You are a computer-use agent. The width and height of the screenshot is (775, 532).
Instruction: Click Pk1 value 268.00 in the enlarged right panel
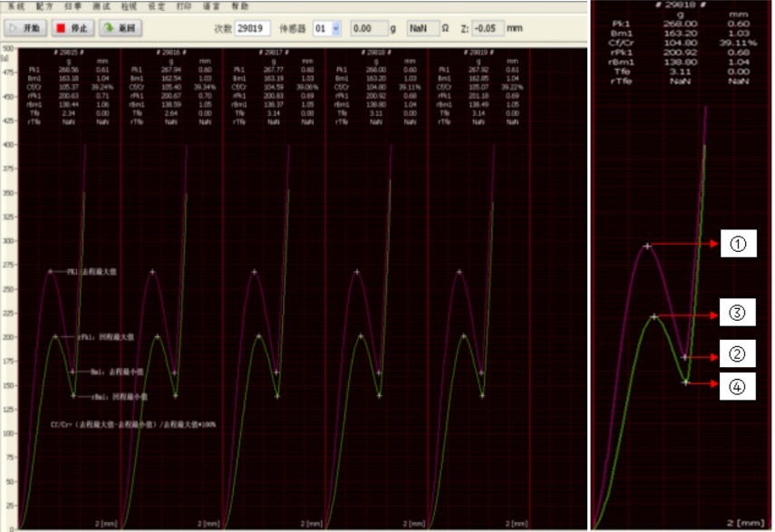pos(681,24)
